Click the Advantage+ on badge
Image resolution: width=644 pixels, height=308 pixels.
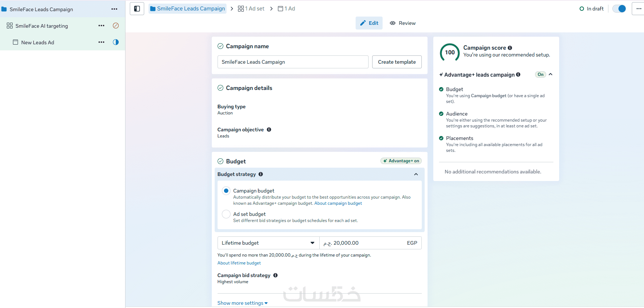(x=401, y=161)
